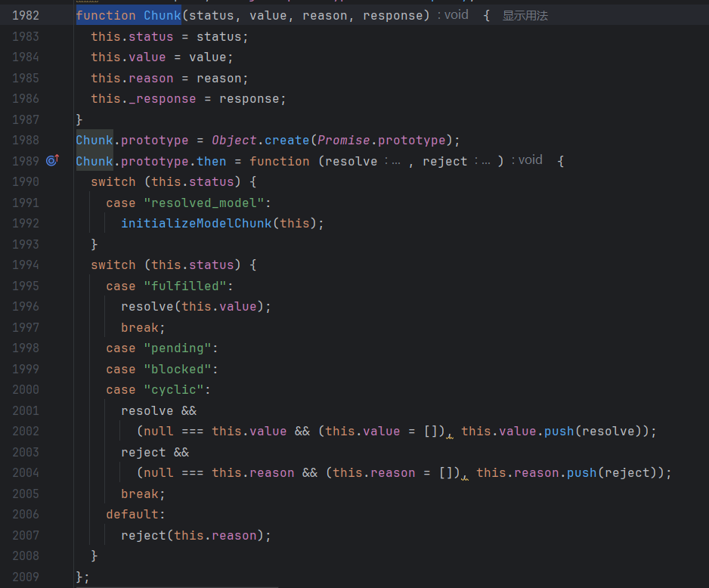Click the highlighted Chunk function name declaration
The height and width of the screenshot is (588, 709).
(163, 15)
